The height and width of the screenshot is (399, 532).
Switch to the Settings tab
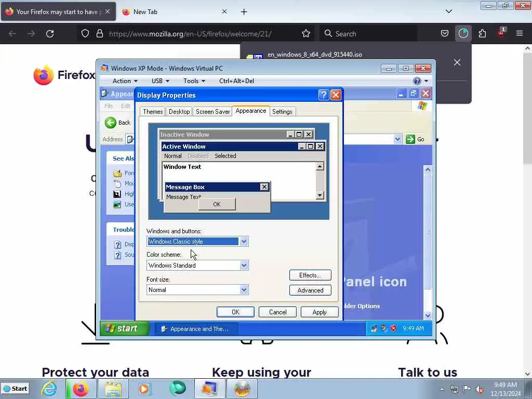coord(282,112)
